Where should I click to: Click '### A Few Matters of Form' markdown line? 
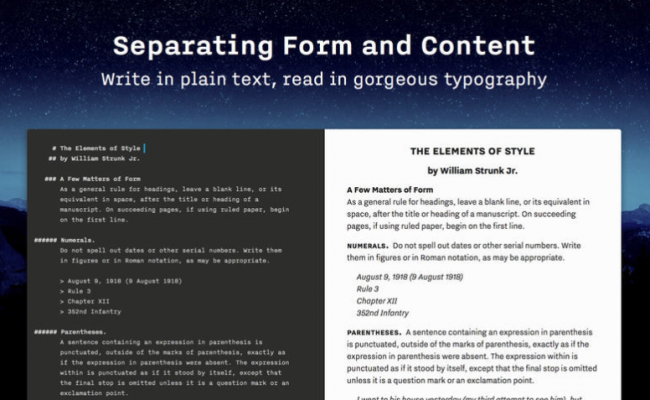pyautogui.click(x=92, y=179)
